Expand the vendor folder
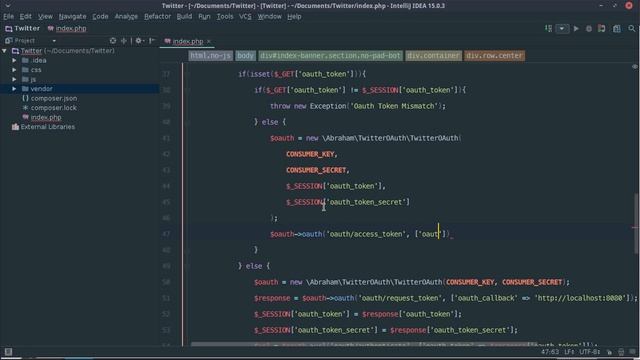This screenshot has height=360, width=640. point(14,89)
